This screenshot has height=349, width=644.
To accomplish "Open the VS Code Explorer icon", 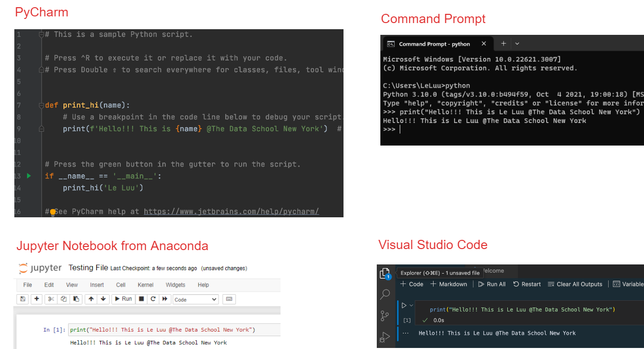I will [385, 274].
